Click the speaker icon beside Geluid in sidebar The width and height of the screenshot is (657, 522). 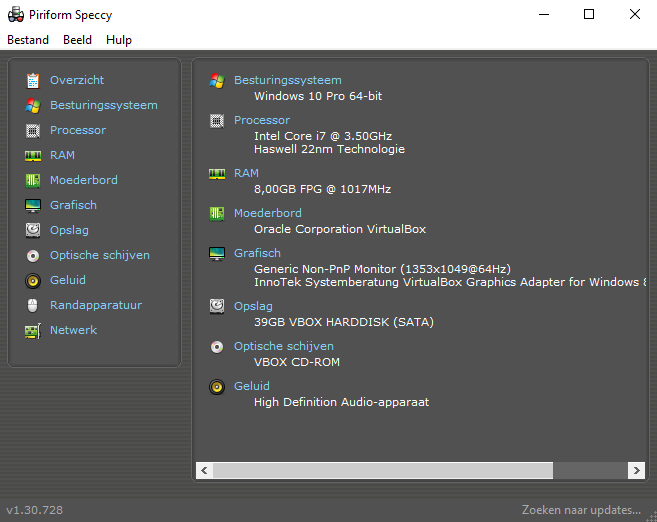tap(33, 280)
